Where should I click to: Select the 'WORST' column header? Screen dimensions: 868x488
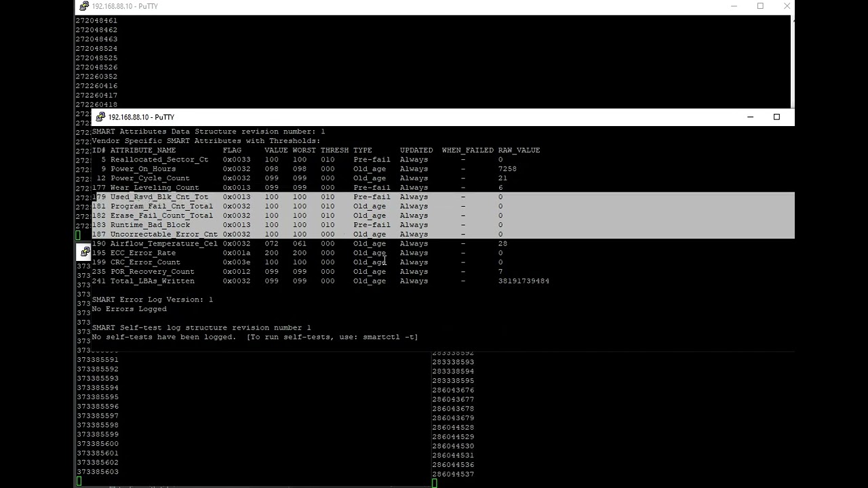304,150
